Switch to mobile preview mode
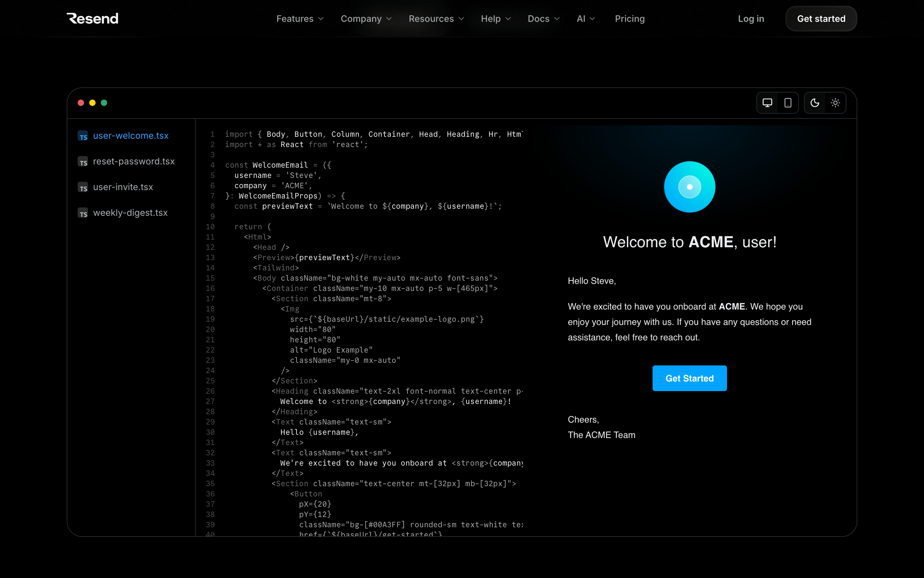 [788, 103]
